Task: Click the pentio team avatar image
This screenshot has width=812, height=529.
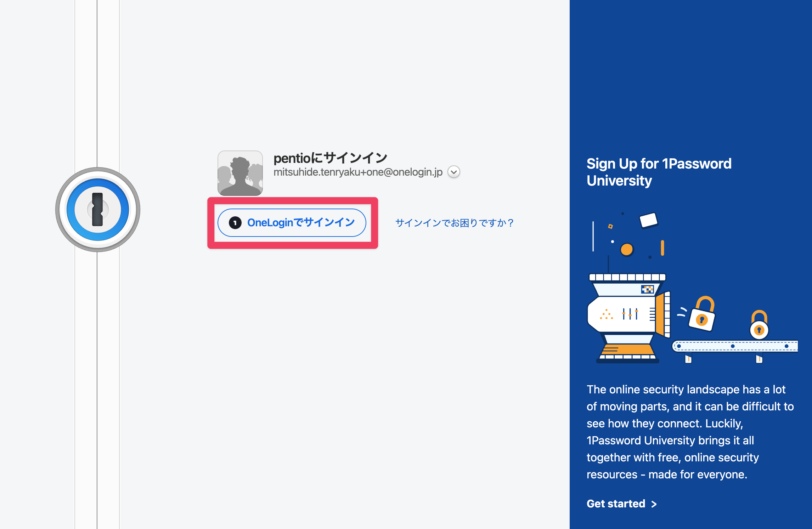Action: click(240, 173)
